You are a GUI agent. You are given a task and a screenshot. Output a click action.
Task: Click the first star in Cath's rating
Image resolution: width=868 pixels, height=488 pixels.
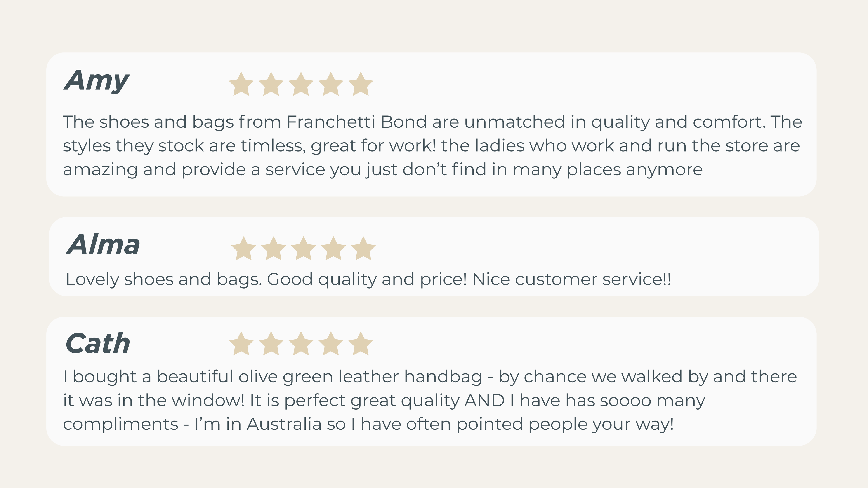(241, 344)
